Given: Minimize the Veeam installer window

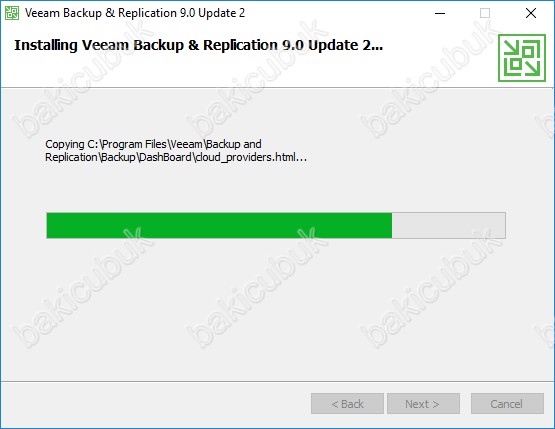Looking at the screenshot, I should (440, 13).
